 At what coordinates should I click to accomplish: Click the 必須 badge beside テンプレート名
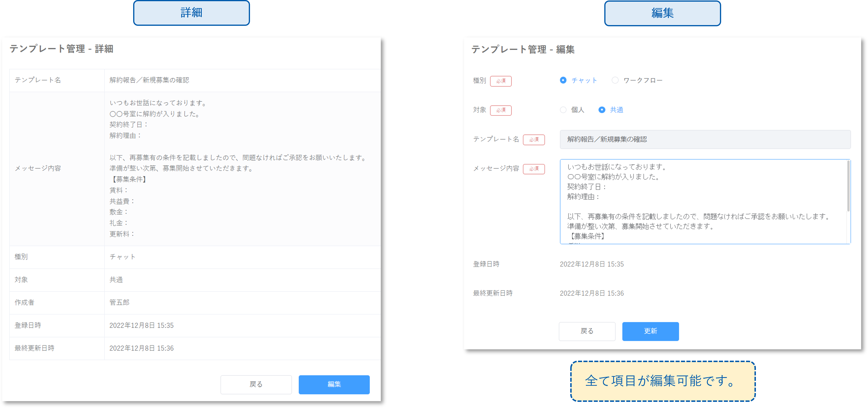[534, 140]
